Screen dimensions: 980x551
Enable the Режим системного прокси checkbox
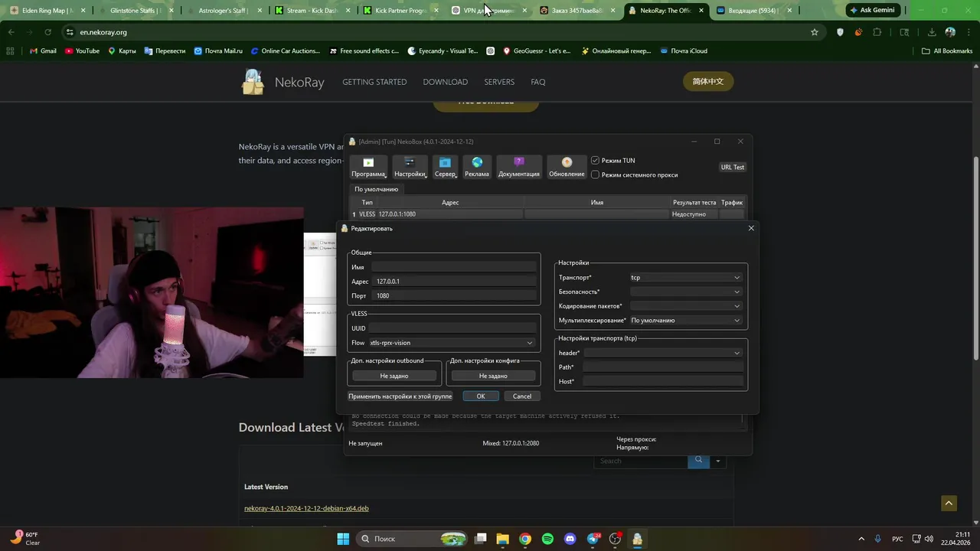[595, 174]
